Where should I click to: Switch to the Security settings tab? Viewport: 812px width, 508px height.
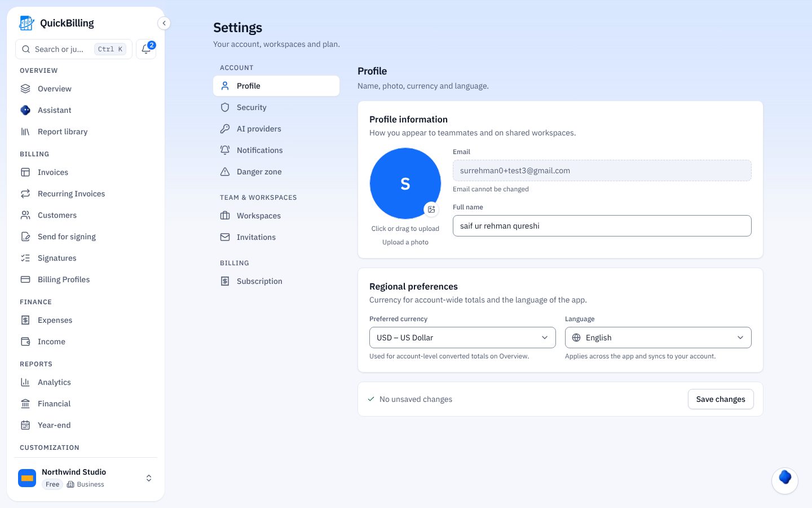pyautogui.click(x=276, y=107)
